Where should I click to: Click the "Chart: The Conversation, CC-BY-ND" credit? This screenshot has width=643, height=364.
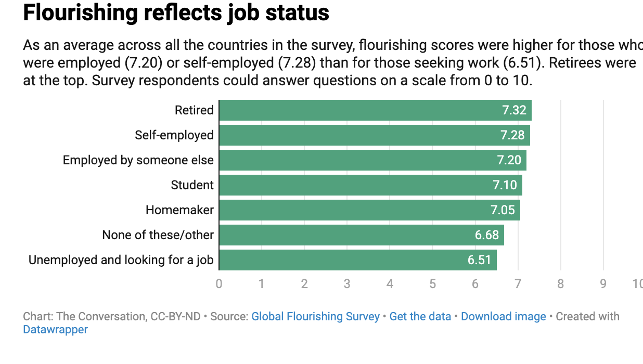click(x=111, y=316)
